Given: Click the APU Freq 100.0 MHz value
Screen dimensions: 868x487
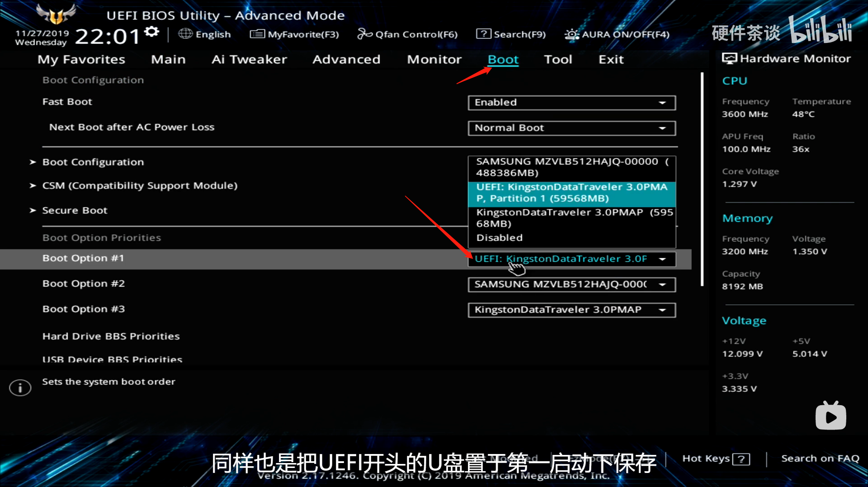Looking at the screenshot, I should click(746, 149).
